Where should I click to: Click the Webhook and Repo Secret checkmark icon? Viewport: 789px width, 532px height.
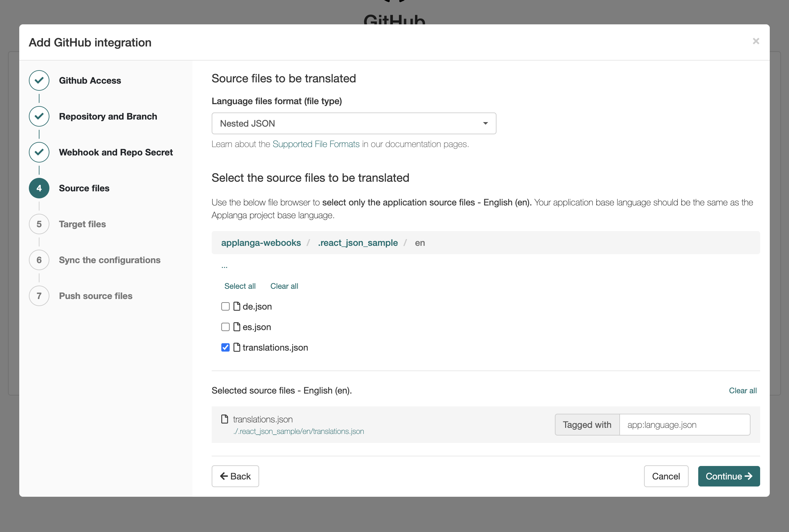[x=39, y=152]
